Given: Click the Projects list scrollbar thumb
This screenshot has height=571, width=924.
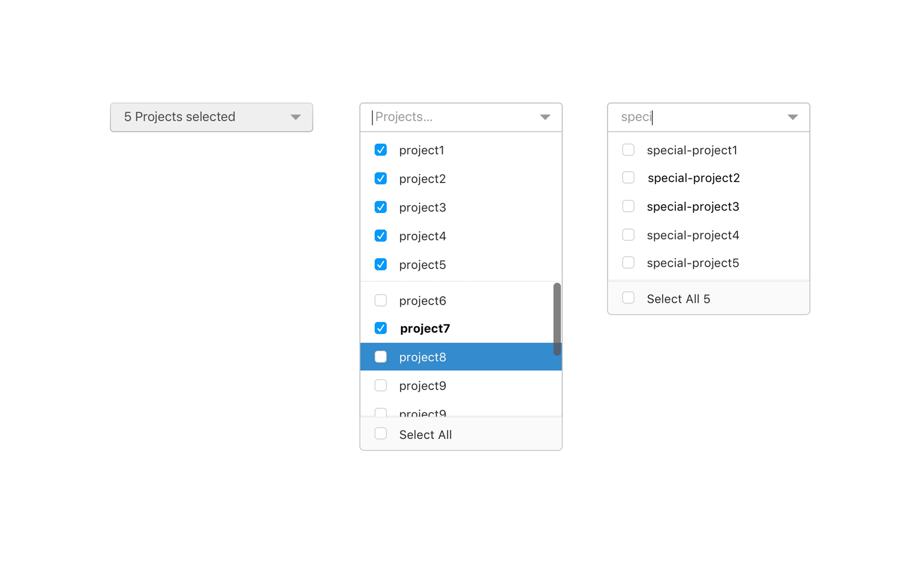Looking at the screenshot, I should point(557,319).
